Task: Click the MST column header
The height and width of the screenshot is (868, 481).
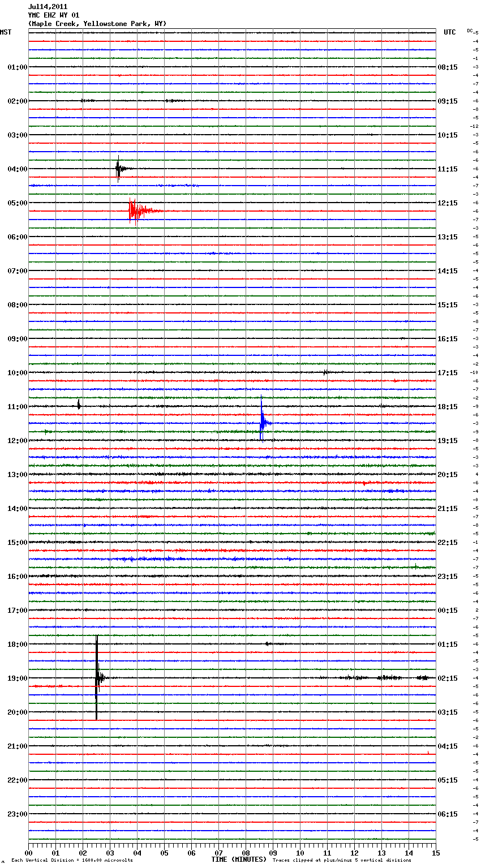Action: (x=6, y=32)
